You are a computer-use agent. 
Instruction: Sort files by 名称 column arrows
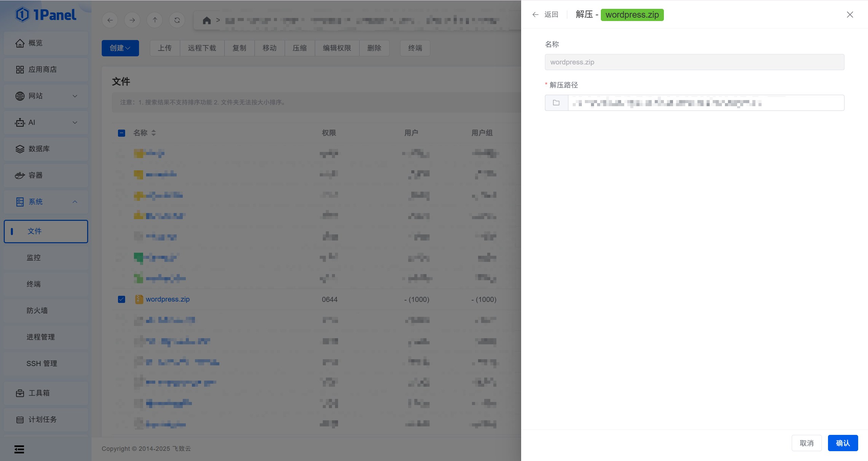coord(154,133)
